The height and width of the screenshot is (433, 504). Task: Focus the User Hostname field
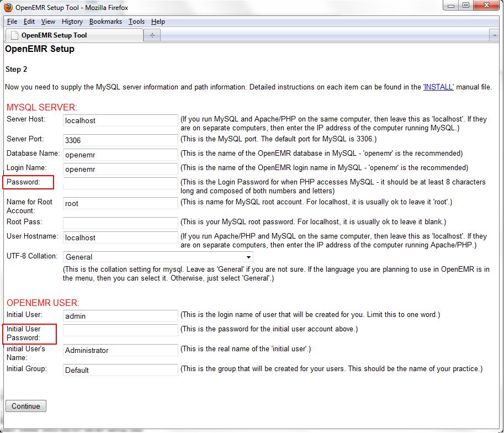120,237
